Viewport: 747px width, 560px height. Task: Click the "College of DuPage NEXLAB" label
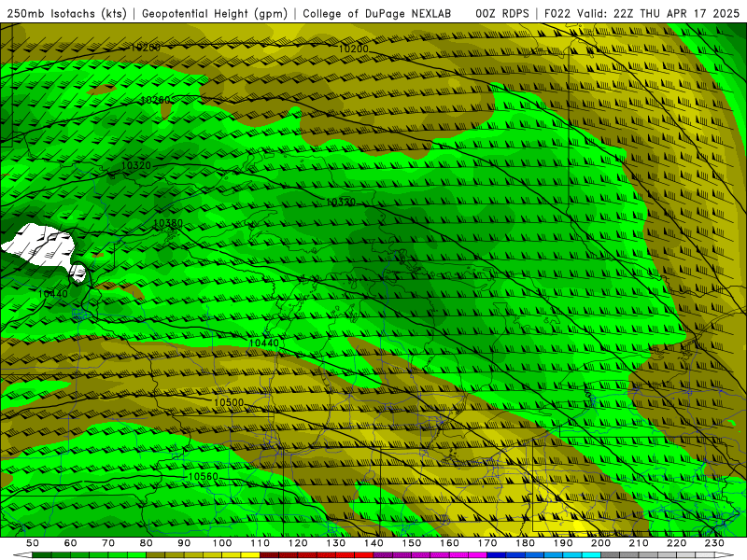(x=376, y=13)
